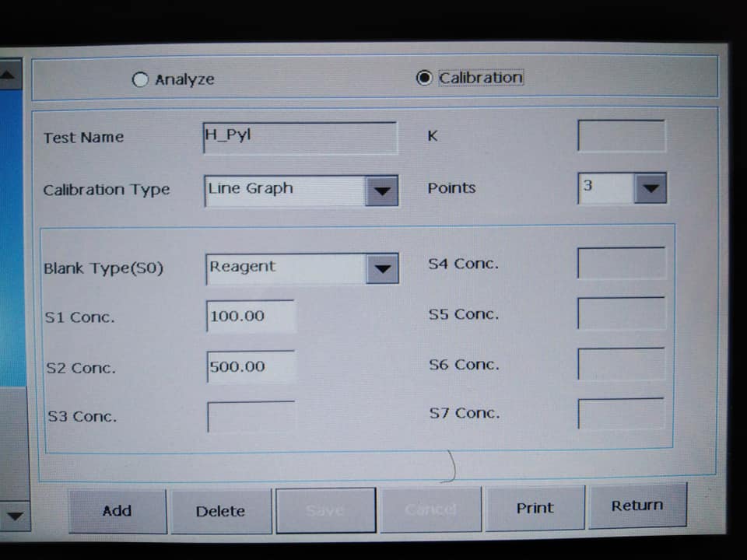The height and width of the screenshot is (560, 747).
Task: Click the S2 Conc. field showing 500.00
Action: (251, 366)
